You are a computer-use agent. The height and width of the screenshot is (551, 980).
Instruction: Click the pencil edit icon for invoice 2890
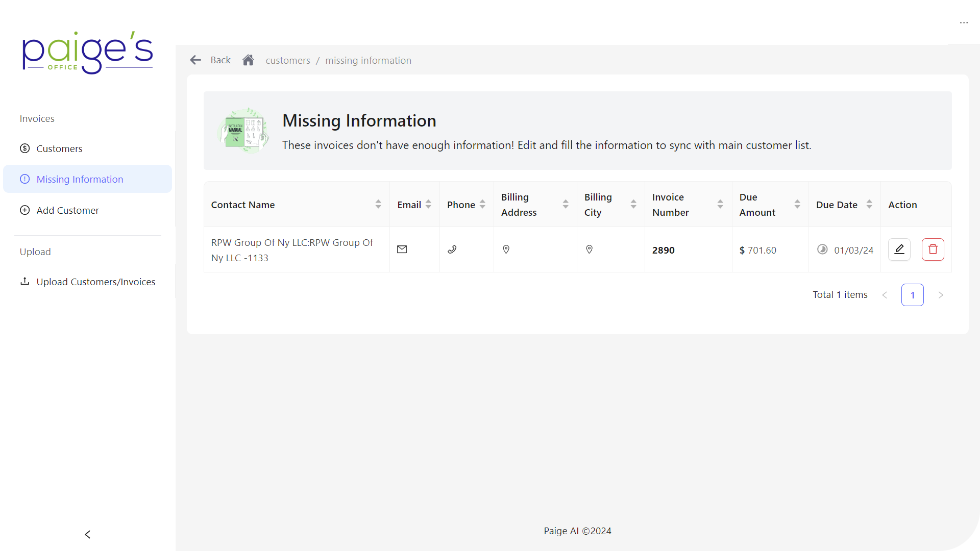coord(899,249)
